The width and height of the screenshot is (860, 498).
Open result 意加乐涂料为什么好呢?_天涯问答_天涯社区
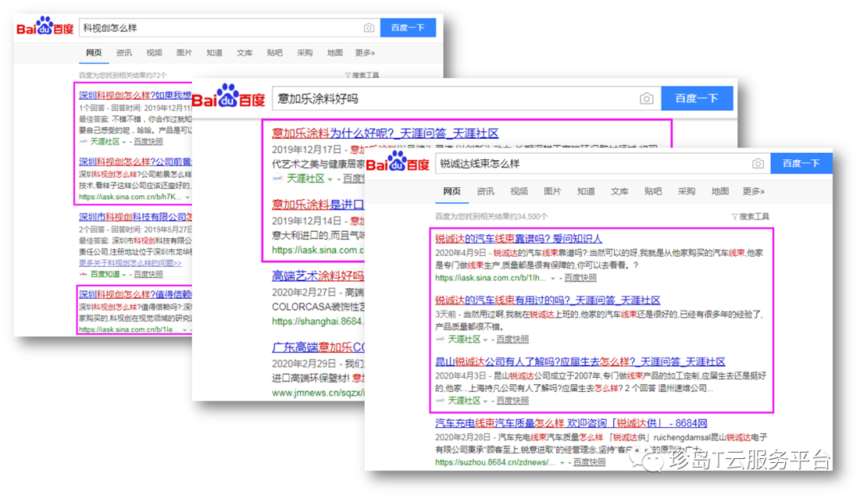click(385, 133)
